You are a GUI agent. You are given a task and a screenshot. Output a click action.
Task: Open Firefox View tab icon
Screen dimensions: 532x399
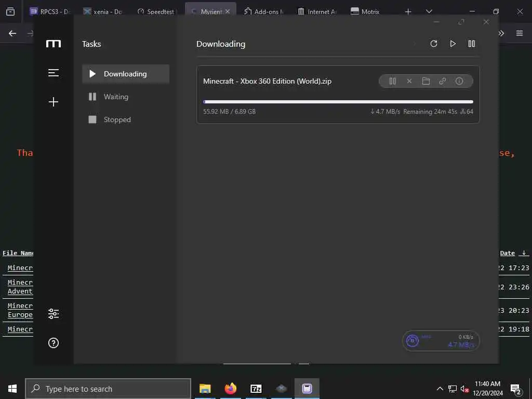tap(10, 12)
